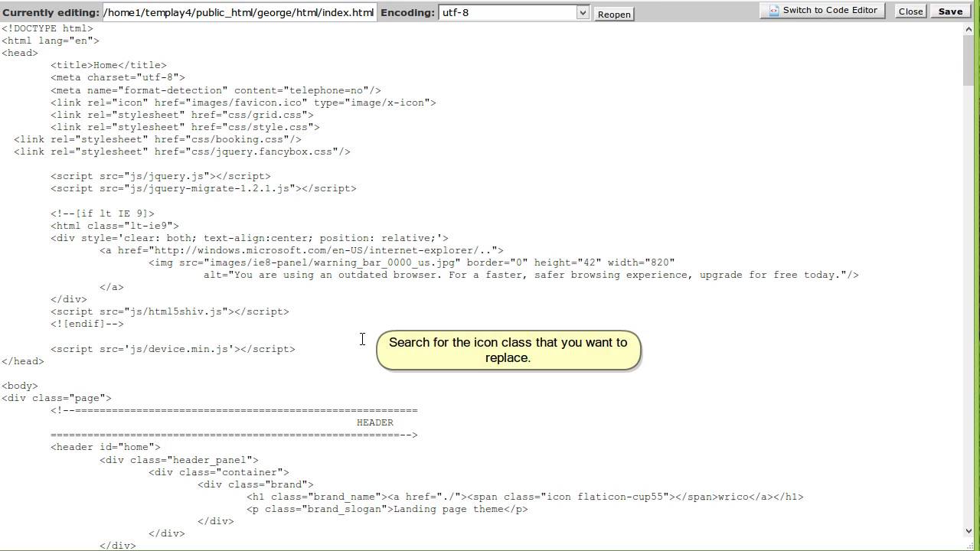Click the div class "header_panel" line
The image size is (980, 551).
coord(179,460)
